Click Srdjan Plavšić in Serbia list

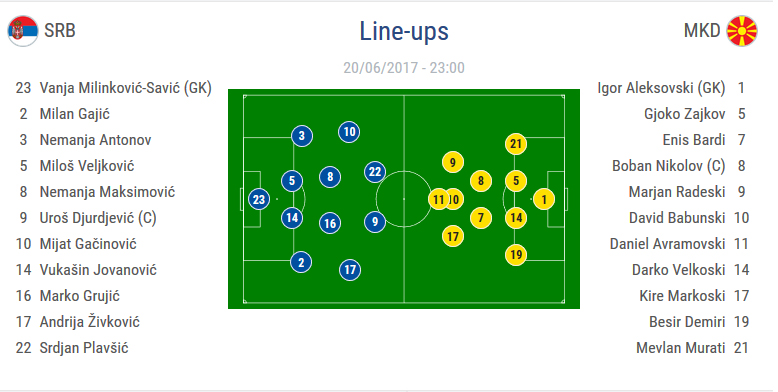84,348
